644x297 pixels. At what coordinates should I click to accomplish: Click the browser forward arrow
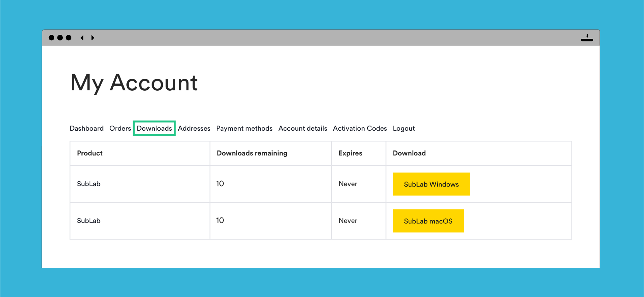[93, 38]
